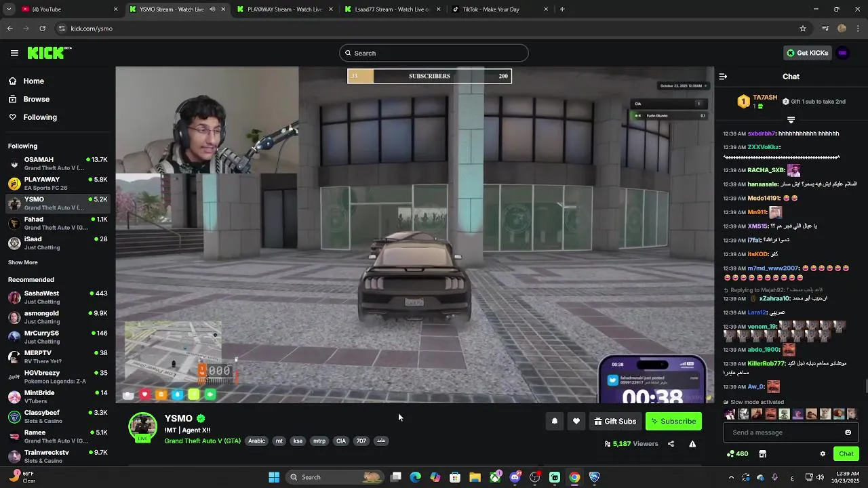
Task: Click the share stream icon
Action: [671, 444]
